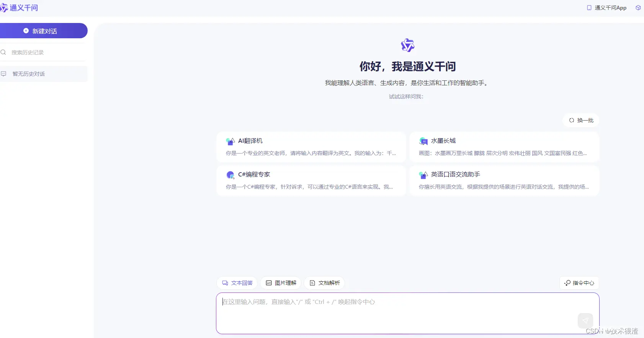Click the phone icon next to 通义千问App

pyautogui.click(x=589, y=8)
